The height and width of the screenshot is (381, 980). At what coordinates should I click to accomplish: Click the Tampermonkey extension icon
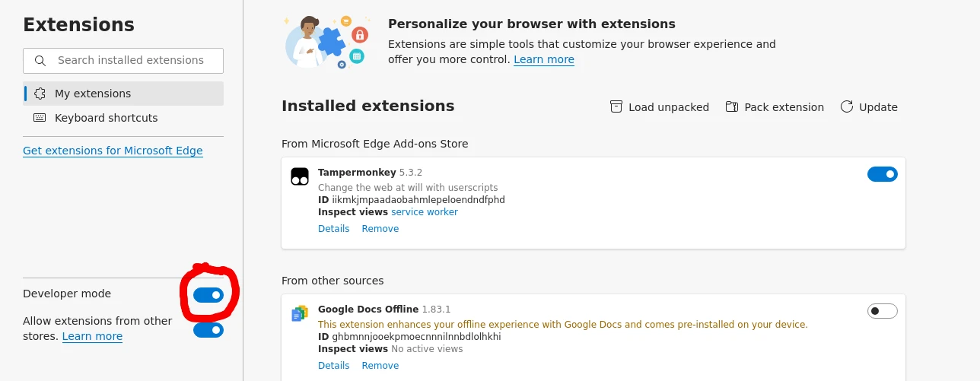click(x=300, y=176)
